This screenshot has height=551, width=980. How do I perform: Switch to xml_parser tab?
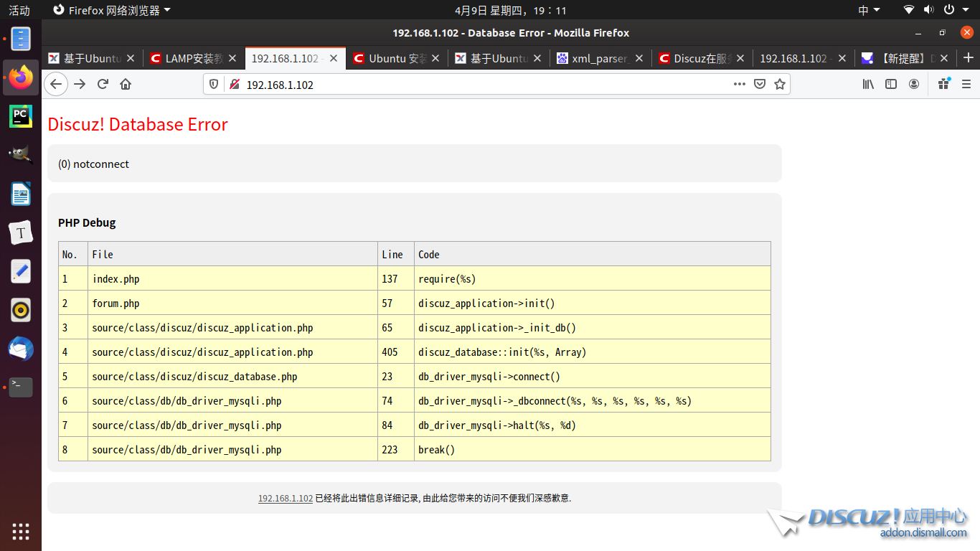tap(600, 58)
